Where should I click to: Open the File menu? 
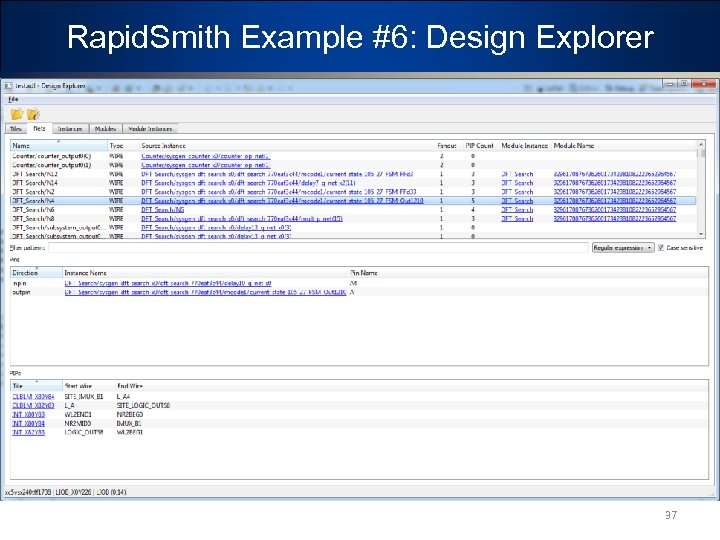13,99
